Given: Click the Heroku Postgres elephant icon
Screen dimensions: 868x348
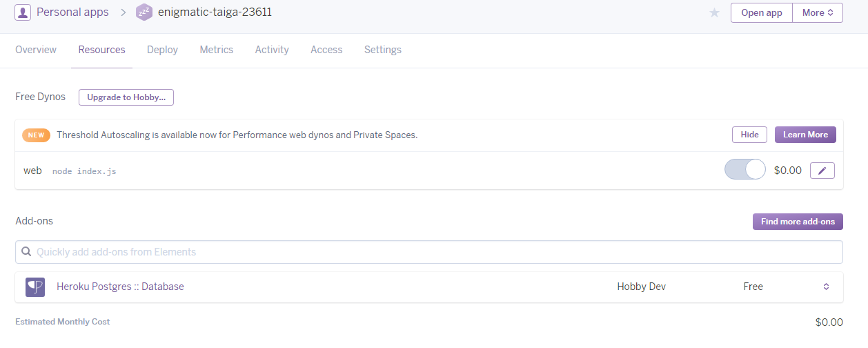Looking at the screenshot, I should pos(35,287).
